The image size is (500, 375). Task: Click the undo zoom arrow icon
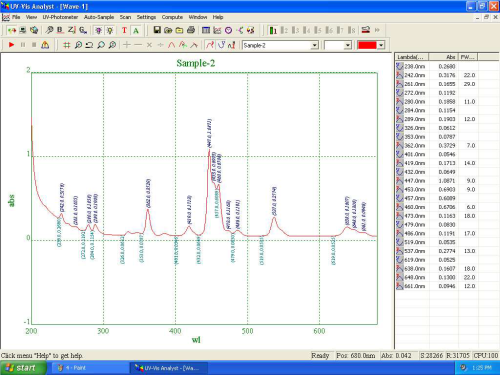[x=89, y=45]
